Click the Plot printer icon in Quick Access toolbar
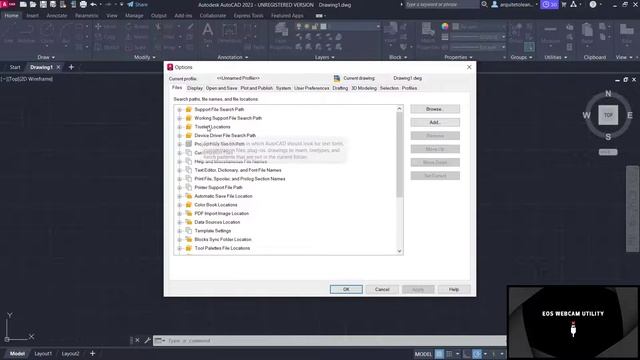 [83, 4]
